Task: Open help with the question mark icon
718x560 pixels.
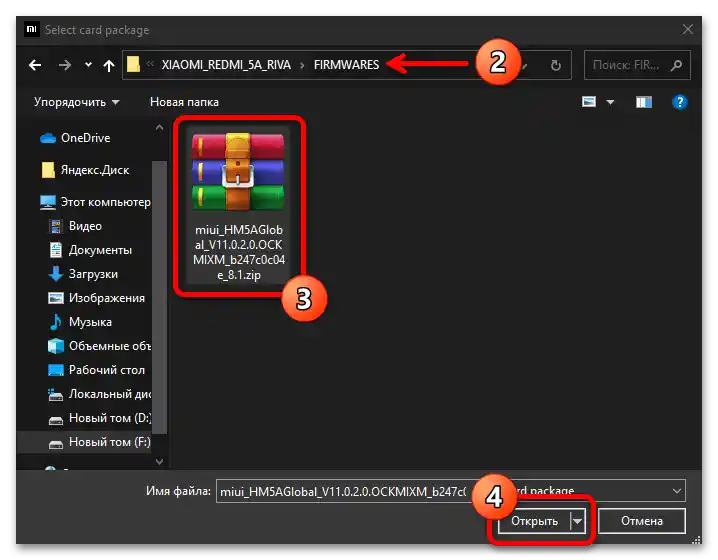Action: (x=680, y=102)
